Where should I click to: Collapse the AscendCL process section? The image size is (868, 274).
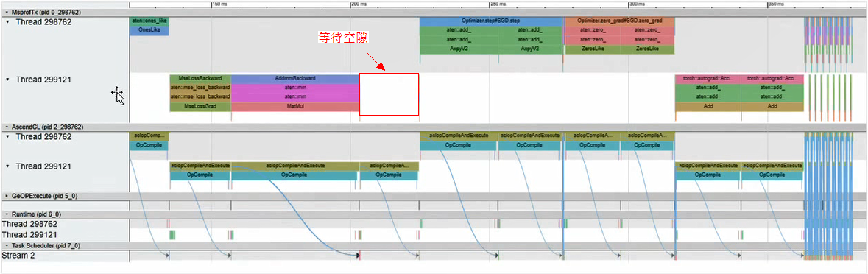tap(7, 127)
